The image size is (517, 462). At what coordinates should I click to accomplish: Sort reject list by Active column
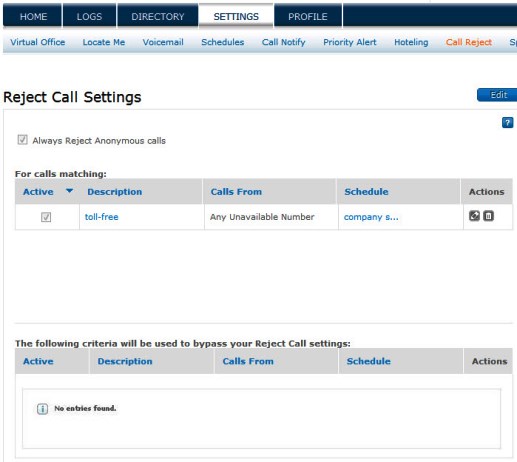point(38,192)
